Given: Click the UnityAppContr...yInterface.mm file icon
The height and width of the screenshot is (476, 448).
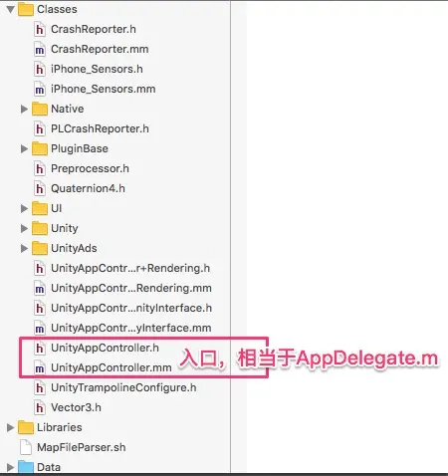Looking at the screenshot, I should pyautogui.click(x=40, y=328).
